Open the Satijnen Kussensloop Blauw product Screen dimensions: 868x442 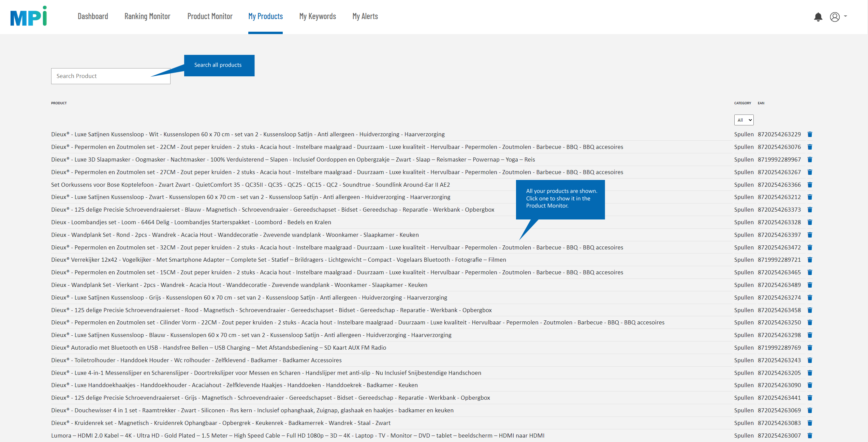251,335
